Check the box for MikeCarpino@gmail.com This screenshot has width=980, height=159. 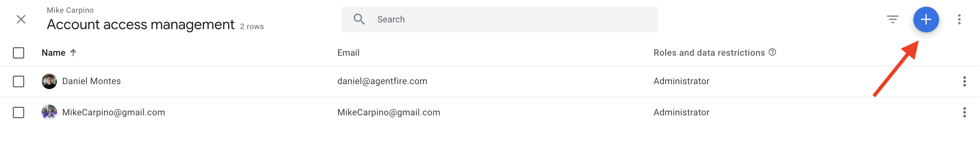click(19, 112)
